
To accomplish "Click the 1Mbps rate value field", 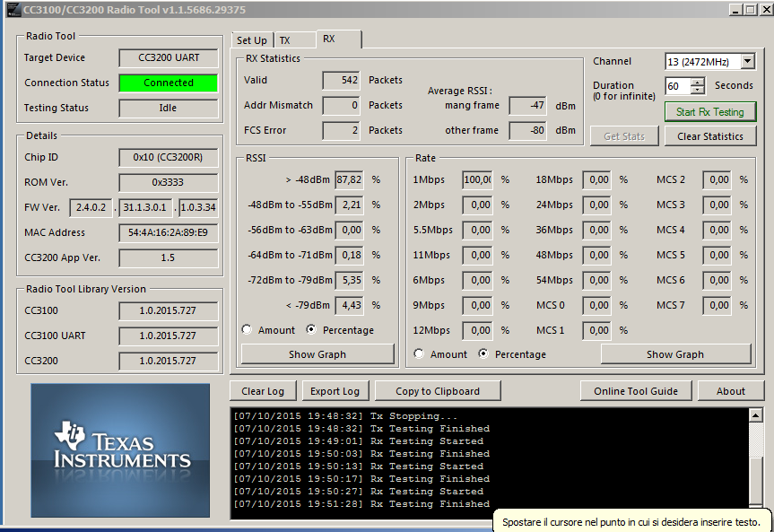I will [x=477, y=179].
